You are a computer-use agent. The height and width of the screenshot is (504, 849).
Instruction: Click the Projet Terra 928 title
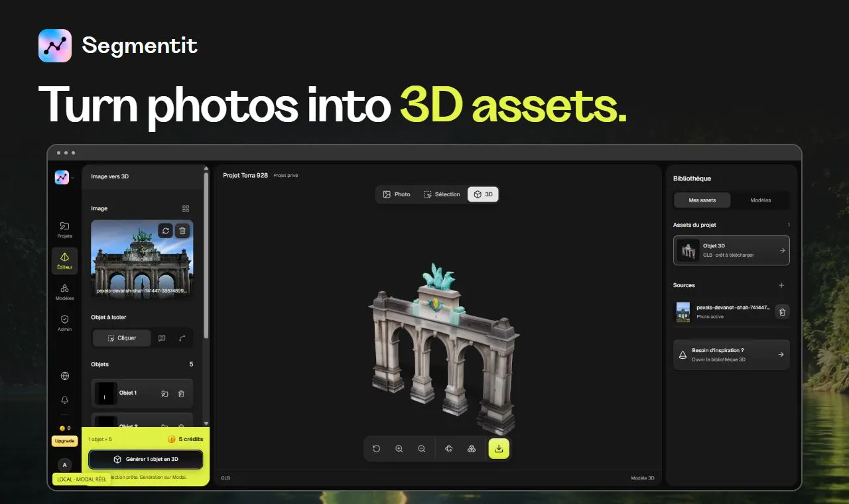(245, 175)
